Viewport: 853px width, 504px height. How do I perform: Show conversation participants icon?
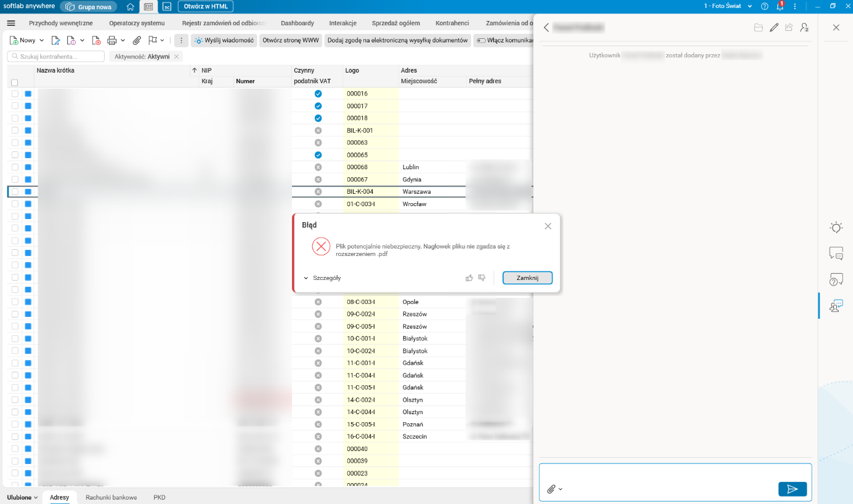[x=804, y=28]
